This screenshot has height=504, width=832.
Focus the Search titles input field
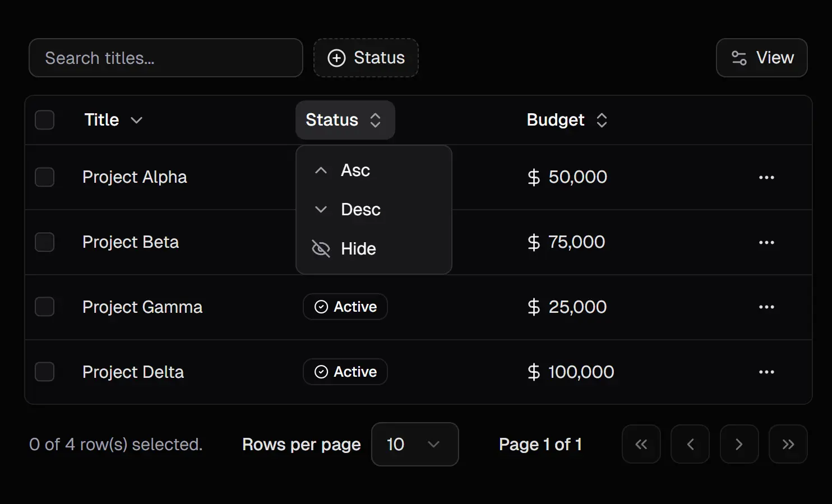point(166,58)
